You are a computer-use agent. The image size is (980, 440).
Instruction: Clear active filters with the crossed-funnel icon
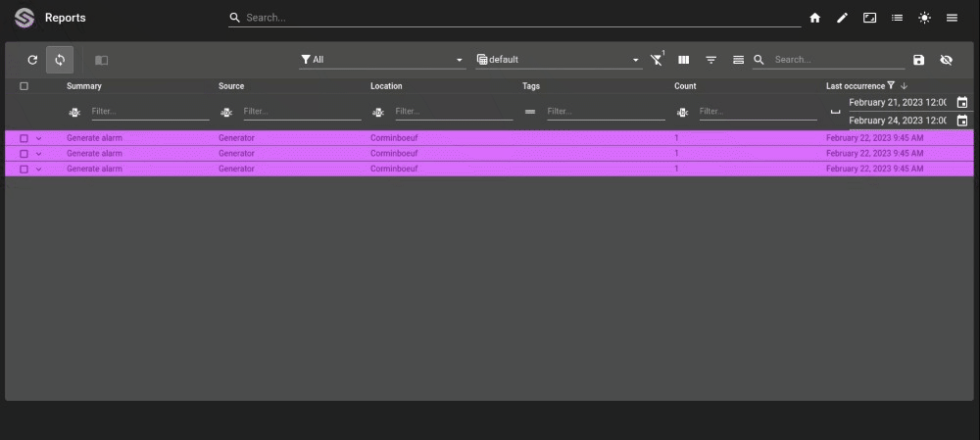coord(657,60)
